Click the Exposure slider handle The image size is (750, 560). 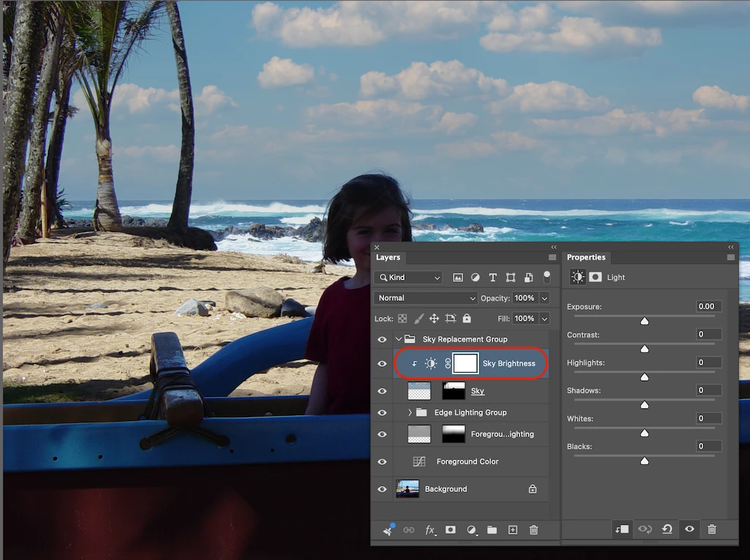click(x=645, y=321)
